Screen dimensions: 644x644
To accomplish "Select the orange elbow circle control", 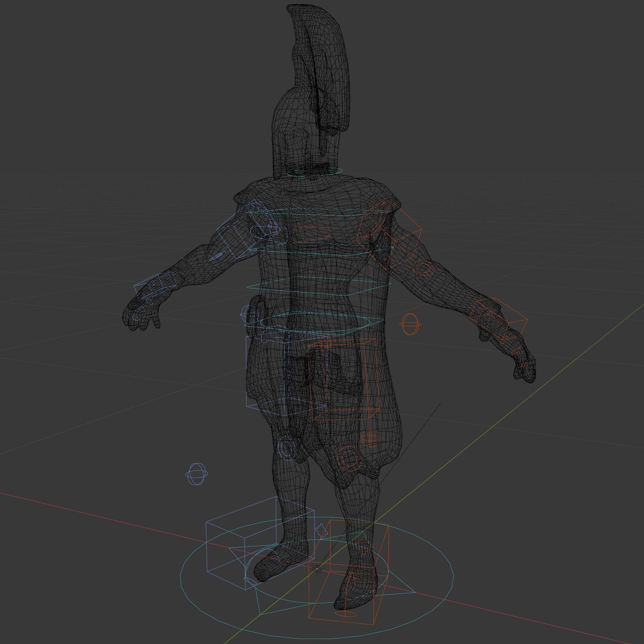I will [423, 268].
